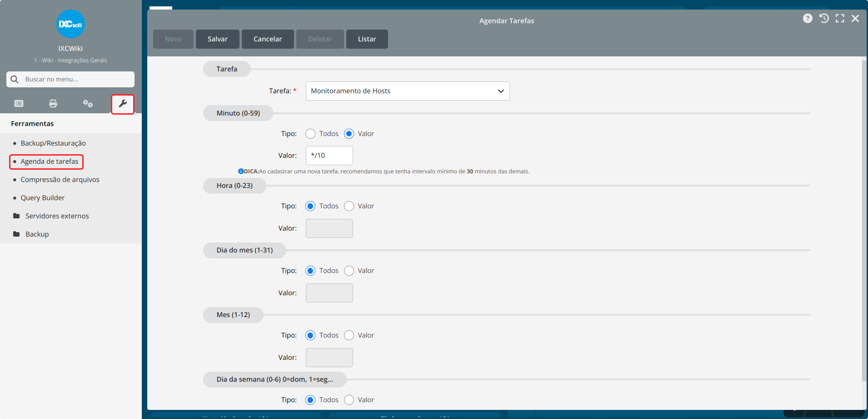
Task: Click the Minuto (0-59) section header
Action: [238, 113]
